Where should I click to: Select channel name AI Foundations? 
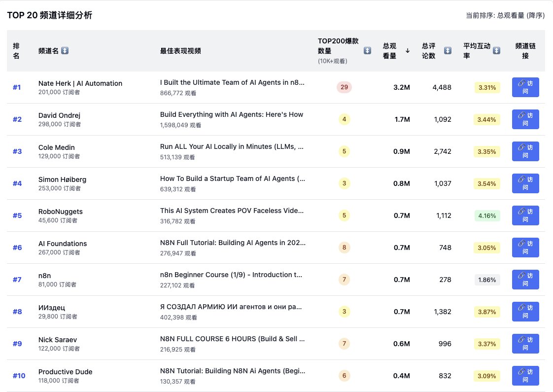click(x=63, y=244)
